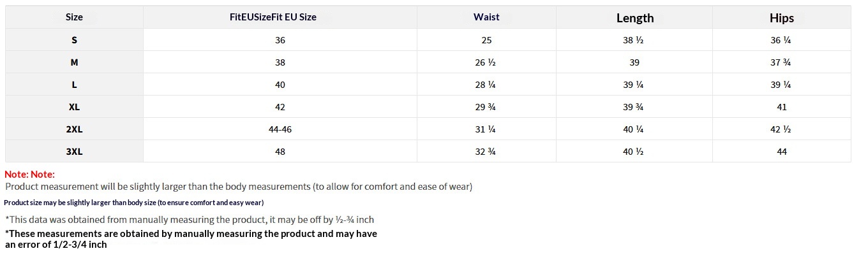Select hips value 37 ¾ for M
868x258 pixels.
coord(782,62)
